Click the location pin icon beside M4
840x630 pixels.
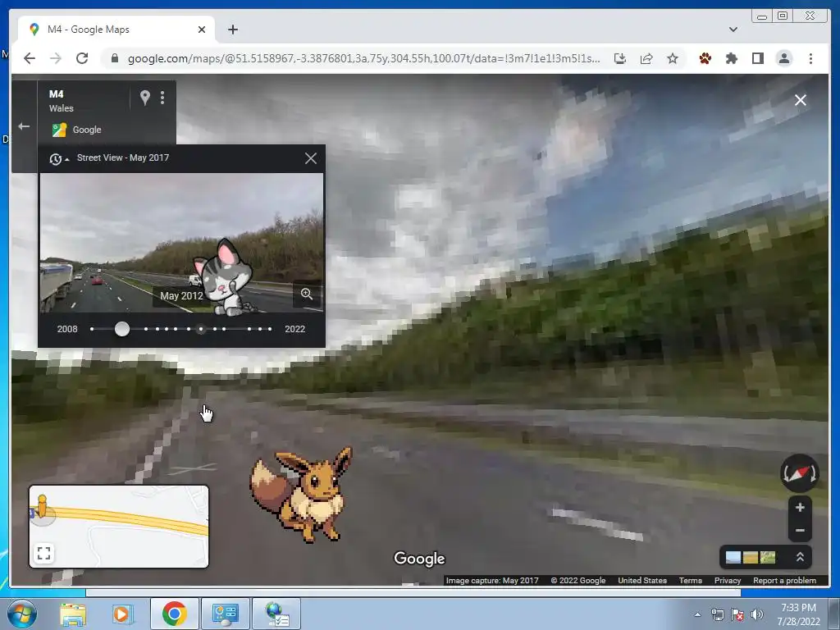(x=144, y=97)
